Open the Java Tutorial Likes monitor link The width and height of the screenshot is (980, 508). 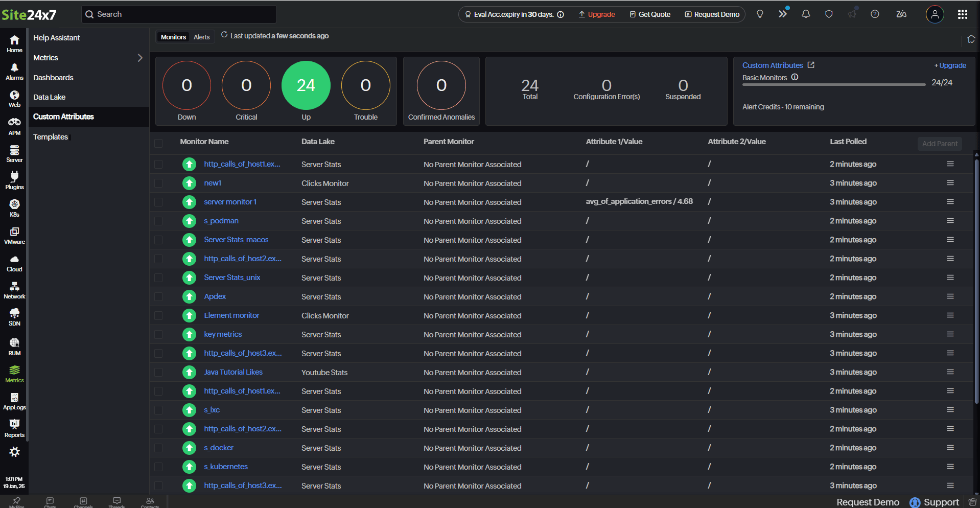click(x=233, y=372)
